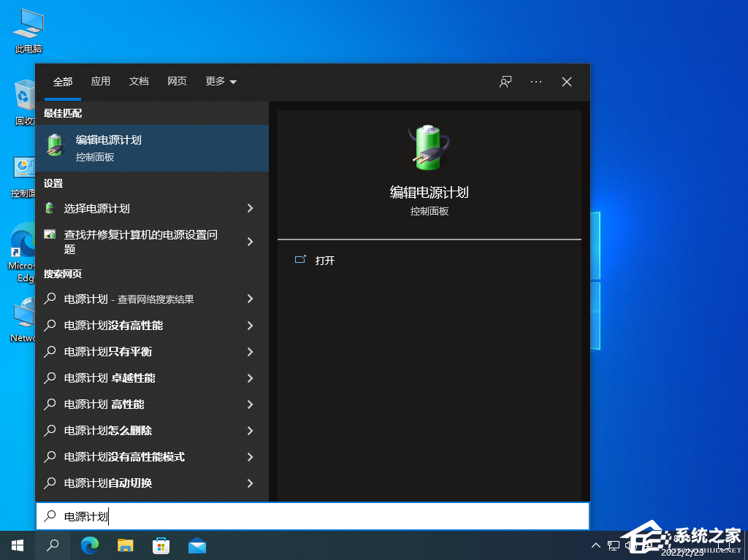This screenshot has width=748, height=560.
Task: Open File Explorer from the taskbar
Action: tap(125, 545)
